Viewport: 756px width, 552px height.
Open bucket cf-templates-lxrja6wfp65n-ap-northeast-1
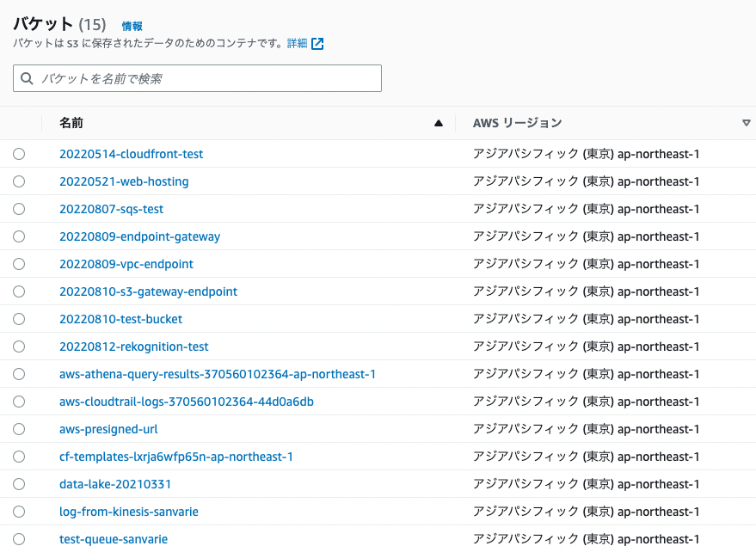(176, 456)
